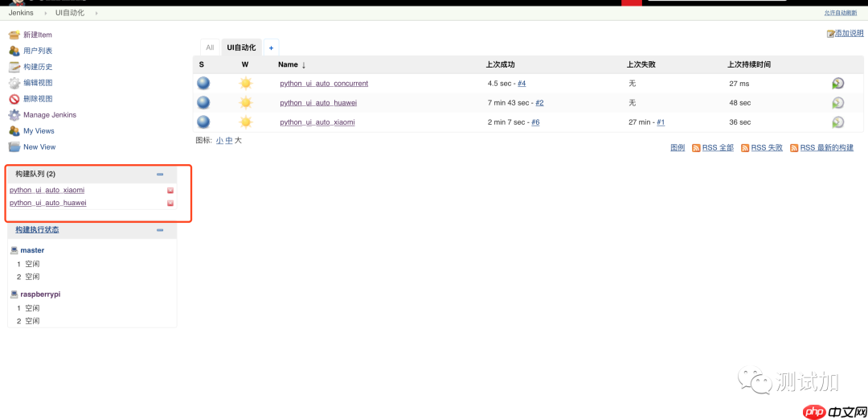
Task: Open last failed build #1 link
Action: 661,122
